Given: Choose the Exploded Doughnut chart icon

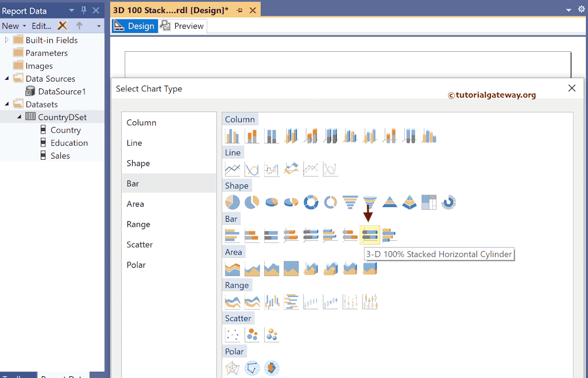Looking at the screenshot, I should [330, 202].
